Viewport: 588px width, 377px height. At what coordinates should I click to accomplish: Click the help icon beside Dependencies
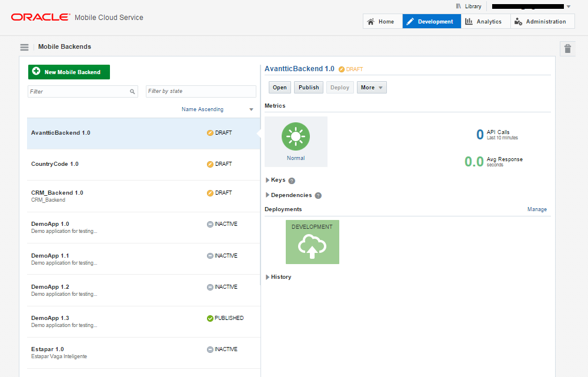click(x=318, y=195)
